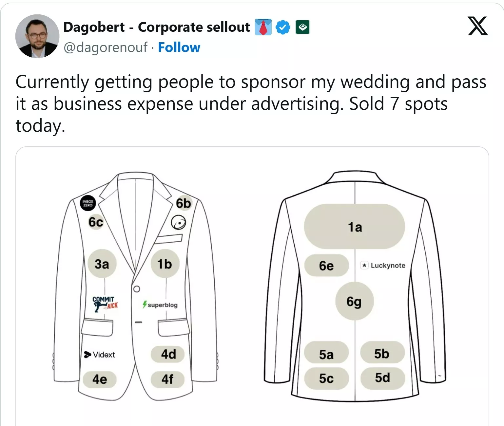This screenshot has width=504, height=426.
Task: Click the Vidext logo on jacket
Action: [100, 355]
